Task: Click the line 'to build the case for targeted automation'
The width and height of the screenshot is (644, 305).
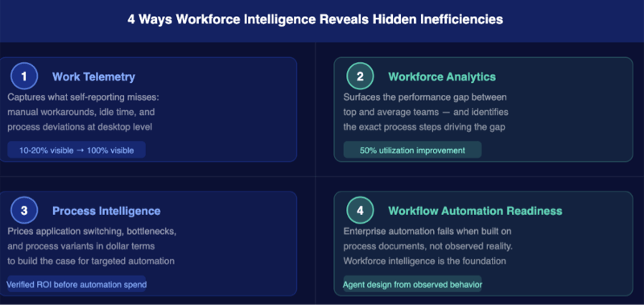Action: pyautogui.click(x=91, y=261)
